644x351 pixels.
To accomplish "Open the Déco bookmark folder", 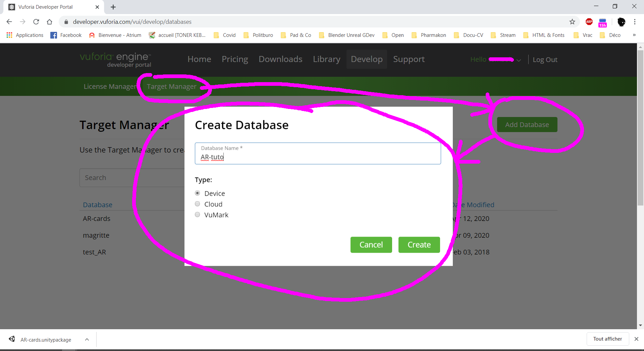I will click(x=610, y=35).
